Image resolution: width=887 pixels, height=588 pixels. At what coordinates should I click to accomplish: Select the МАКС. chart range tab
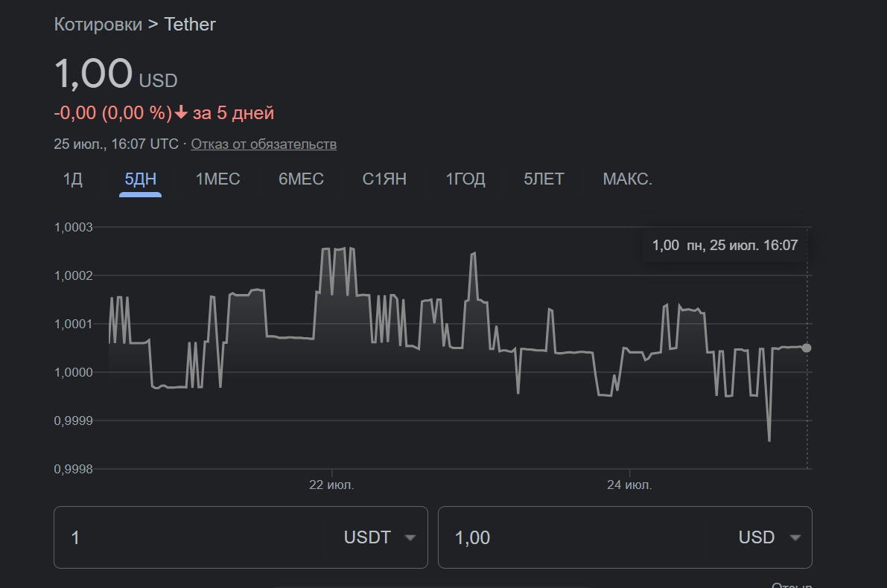pos(627,179)
